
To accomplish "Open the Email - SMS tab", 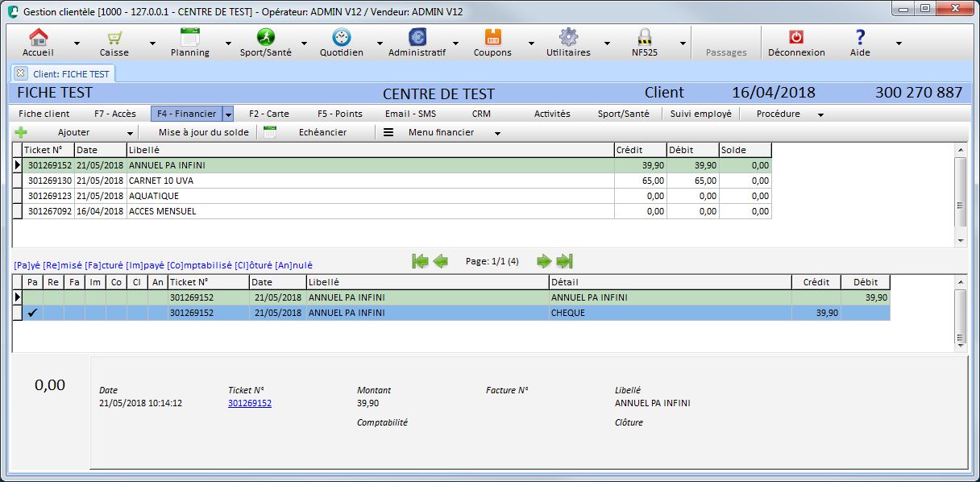I will point(410,114).
